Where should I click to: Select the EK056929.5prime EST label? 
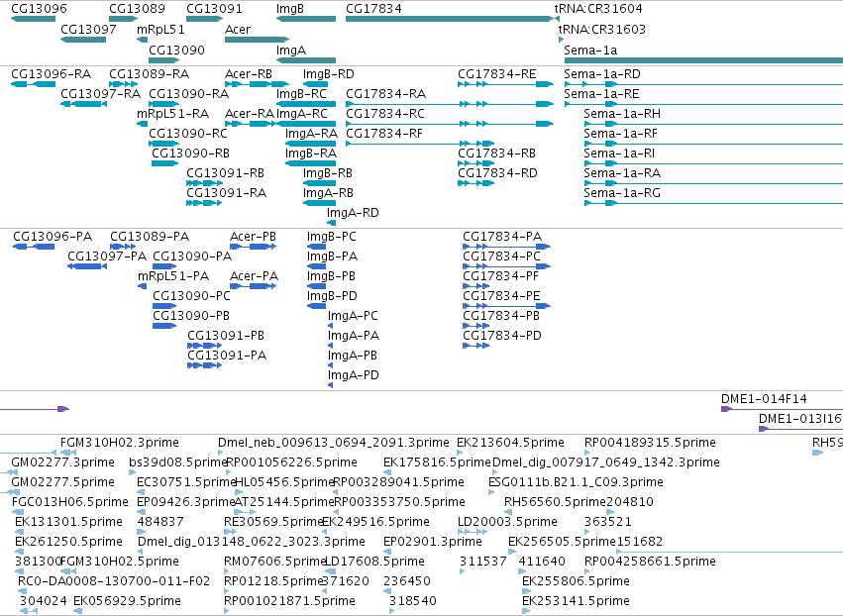[x=127, y=600]
